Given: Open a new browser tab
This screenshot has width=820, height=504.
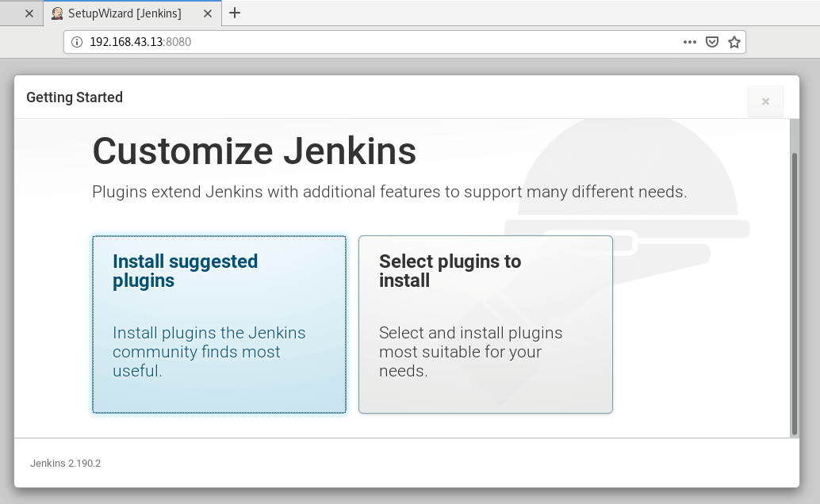Looking at the screenshot, I should pos(235,13).
